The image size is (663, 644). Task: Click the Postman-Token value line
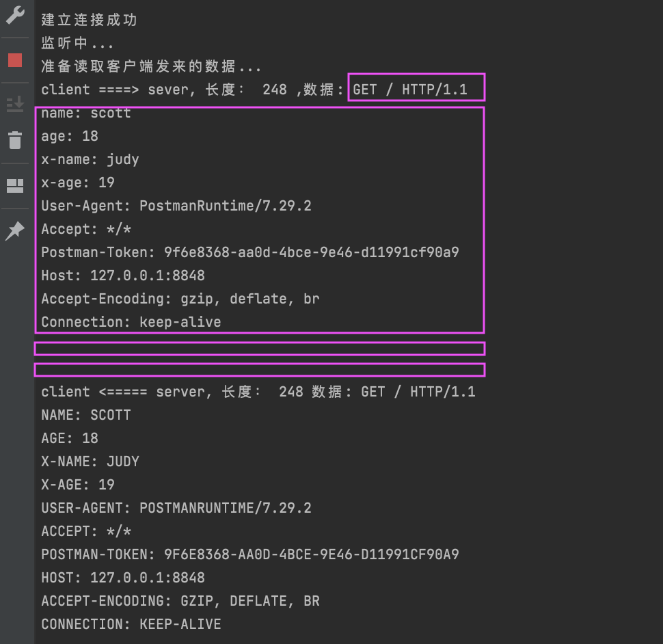click(250, 252)
